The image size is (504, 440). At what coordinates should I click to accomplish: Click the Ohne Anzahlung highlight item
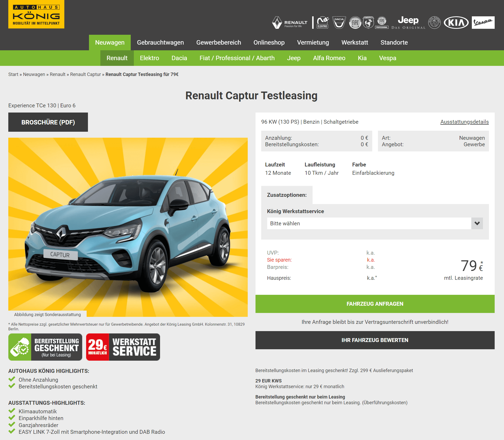(x=38, y=380)
